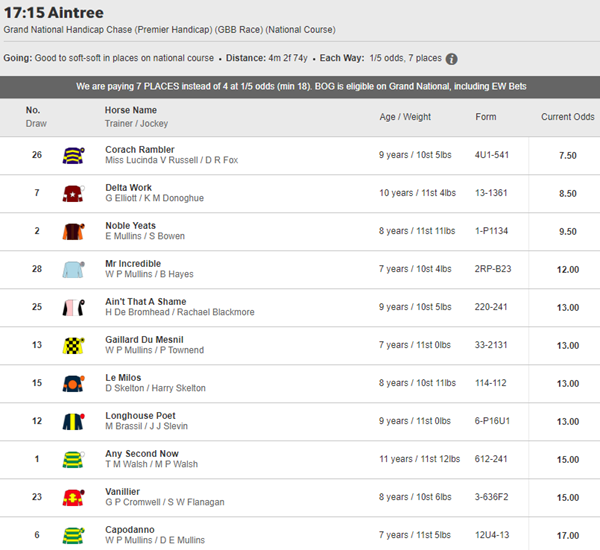Image resolution: width=600 pixels, height=550 pixels.
Task: Click the Current Odds column header
Action: click(x=567, y=117)
